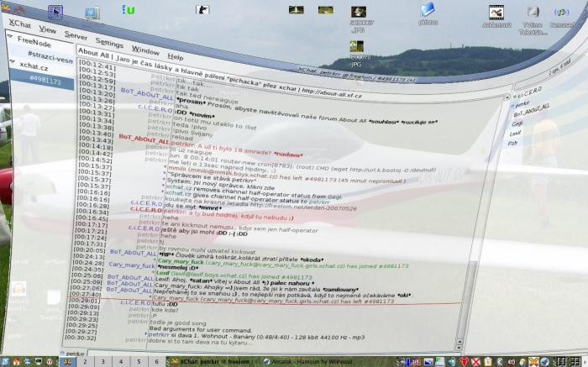Open the film clapper desktop icon
The width and height of the screenshot is (588, 367).
(x=496, y=16)
